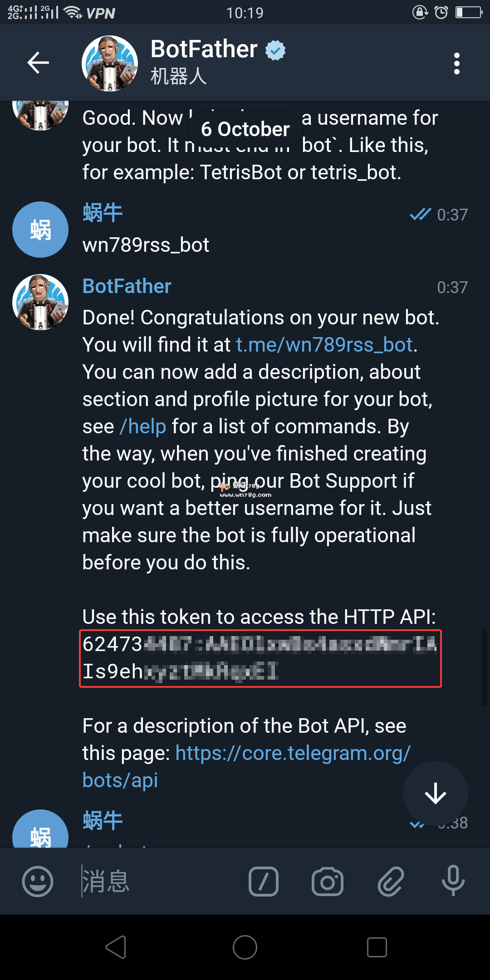The image size is (490, 980).
Task: Tap the bot commands slash icon
Action: tap(264, 882)
